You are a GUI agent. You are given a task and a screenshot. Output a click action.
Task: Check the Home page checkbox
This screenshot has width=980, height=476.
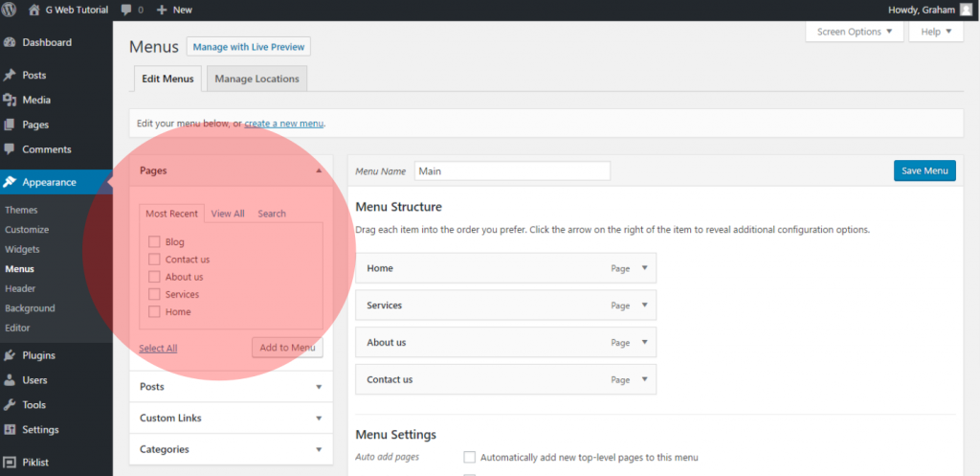pos(154,312)
